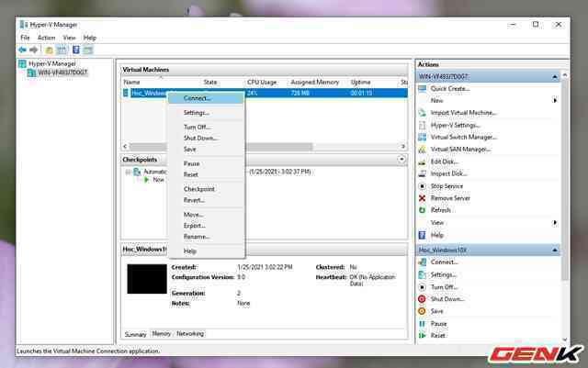Click the Virtual Machines list scroll right arrow
This screenshot has height=368, width=588.
pyautogui.click(x=403, y=146)
